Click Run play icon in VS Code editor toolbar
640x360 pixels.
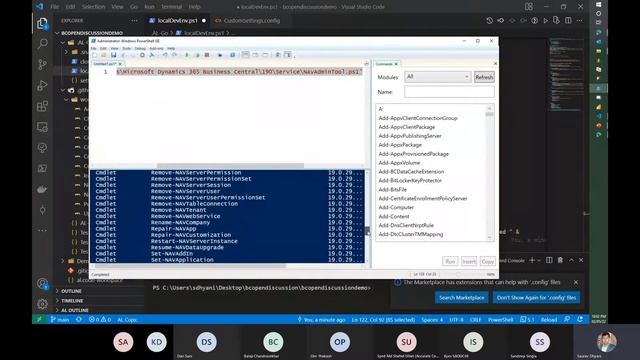click(545, 20)
